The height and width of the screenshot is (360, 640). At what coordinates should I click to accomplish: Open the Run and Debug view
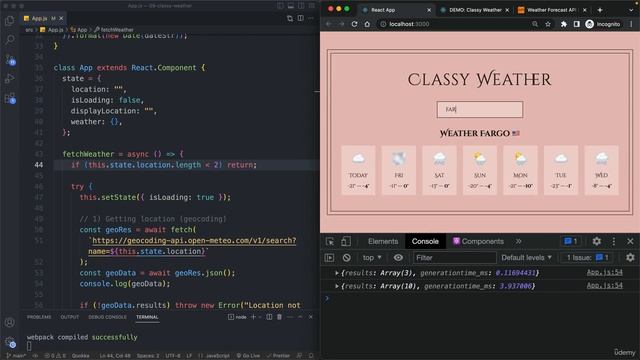(x=10, y=78)
